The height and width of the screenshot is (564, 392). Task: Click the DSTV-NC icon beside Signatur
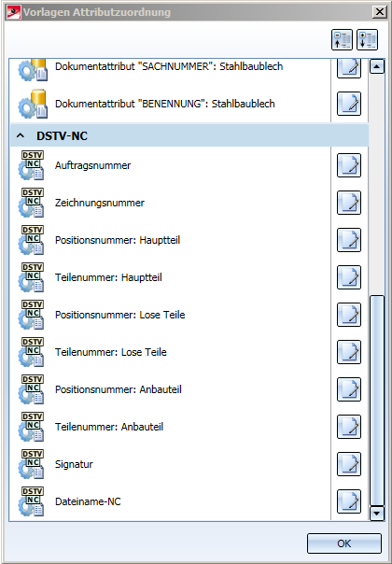click(x=32, y=464)
